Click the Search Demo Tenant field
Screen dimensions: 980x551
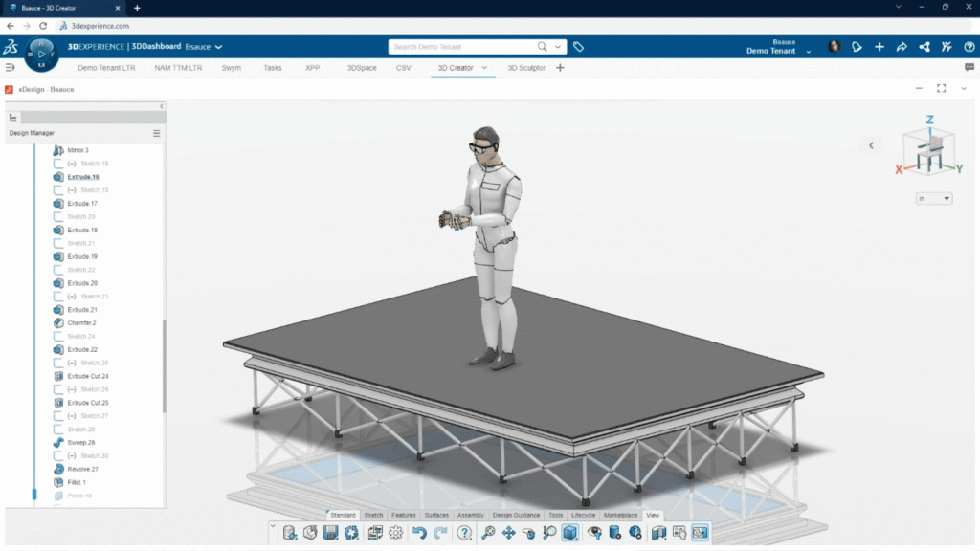[x=462, y=47]
